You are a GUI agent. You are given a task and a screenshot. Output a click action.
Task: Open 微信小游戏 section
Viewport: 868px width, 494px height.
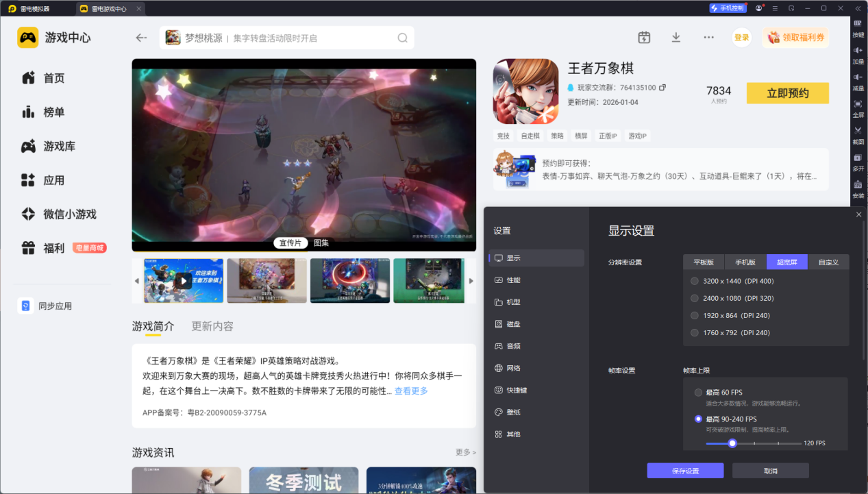tap(59, 214)
